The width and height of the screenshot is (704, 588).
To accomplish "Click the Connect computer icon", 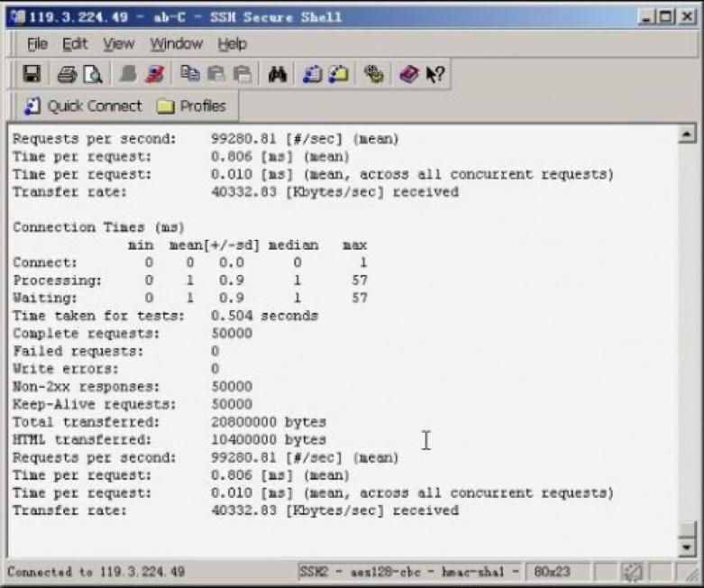I will point(128,74).
